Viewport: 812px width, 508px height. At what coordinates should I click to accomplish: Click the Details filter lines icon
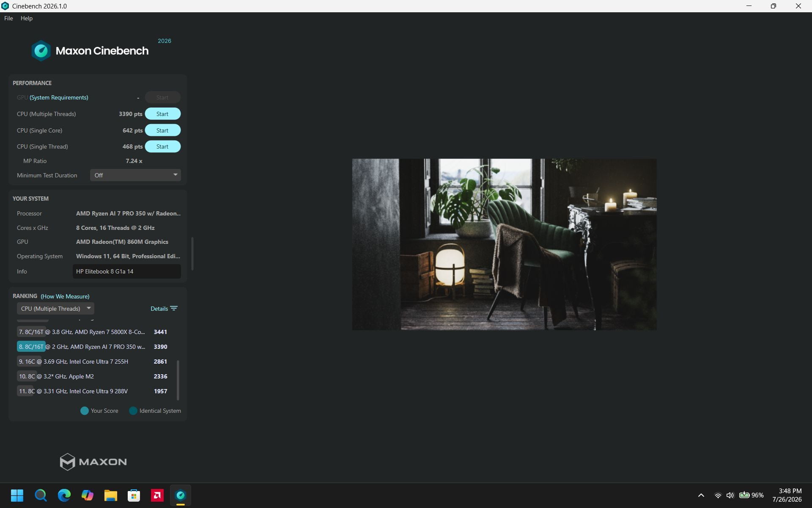click(174, 308)
